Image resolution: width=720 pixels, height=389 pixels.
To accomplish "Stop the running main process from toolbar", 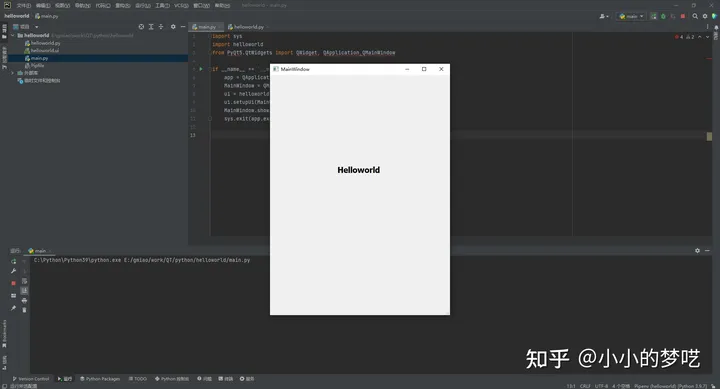I will click(683, 16).
